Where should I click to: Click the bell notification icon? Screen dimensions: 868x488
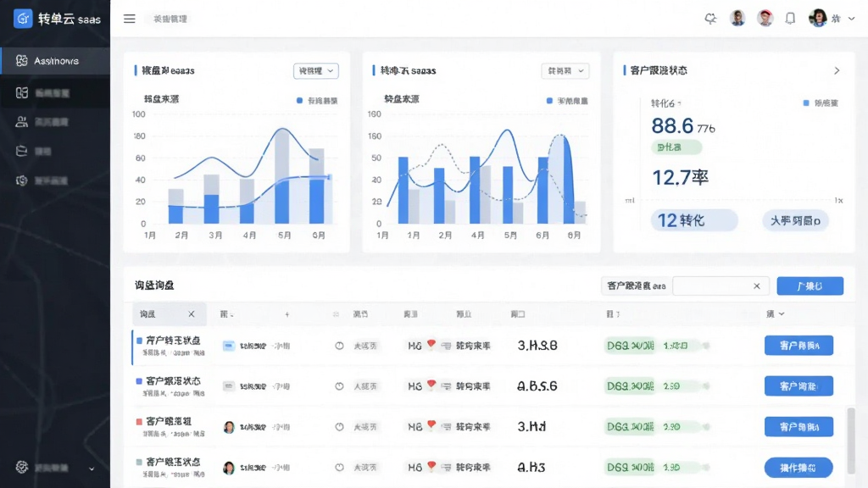pyautogui.click(x=790, y=19)
